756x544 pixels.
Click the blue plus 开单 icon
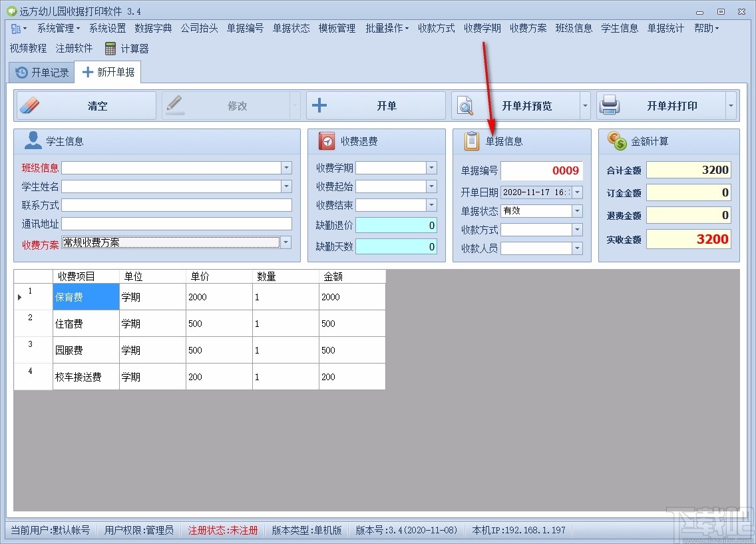319,105
